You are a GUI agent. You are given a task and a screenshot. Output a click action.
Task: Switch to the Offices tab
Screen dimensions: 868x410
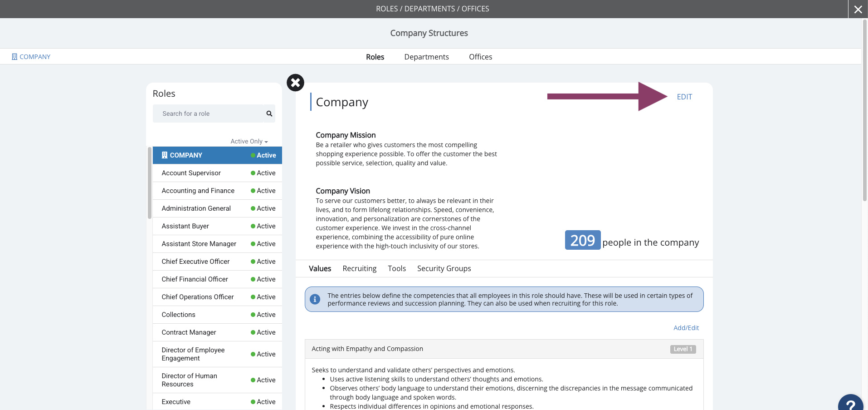coord(480,57)
